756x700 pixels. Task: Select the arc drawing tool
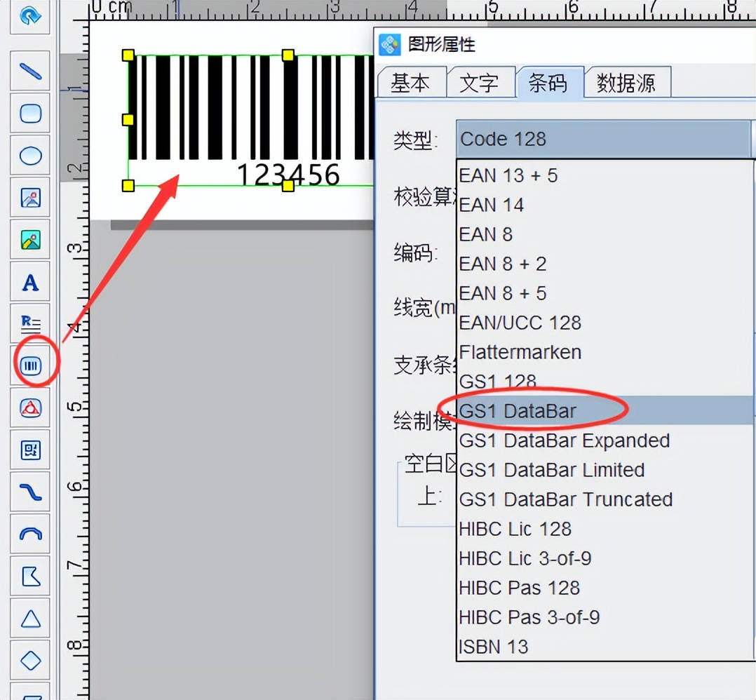click(30, 534)
